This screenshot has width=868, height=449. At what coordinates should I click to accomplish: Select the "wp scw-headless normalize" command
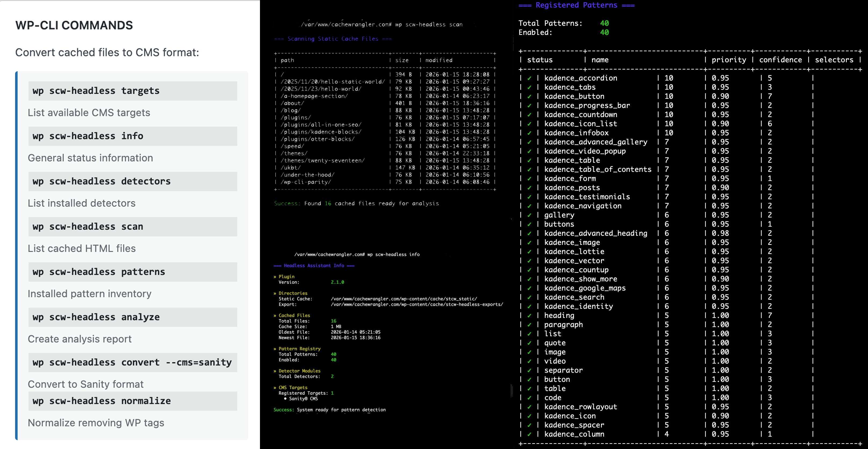(x=132, y=401)
